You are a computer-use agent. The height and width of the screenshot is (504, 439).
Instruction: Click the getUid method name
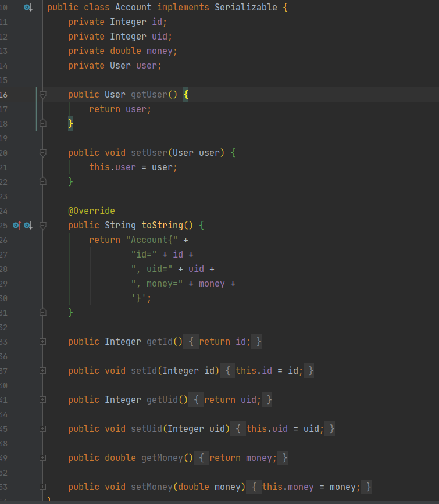point(162,400)
